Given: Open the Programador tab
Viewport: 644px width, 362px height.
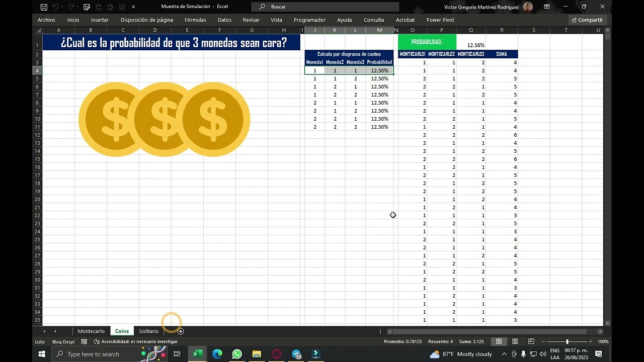Looking at the screenshot, I should [309, 20].
